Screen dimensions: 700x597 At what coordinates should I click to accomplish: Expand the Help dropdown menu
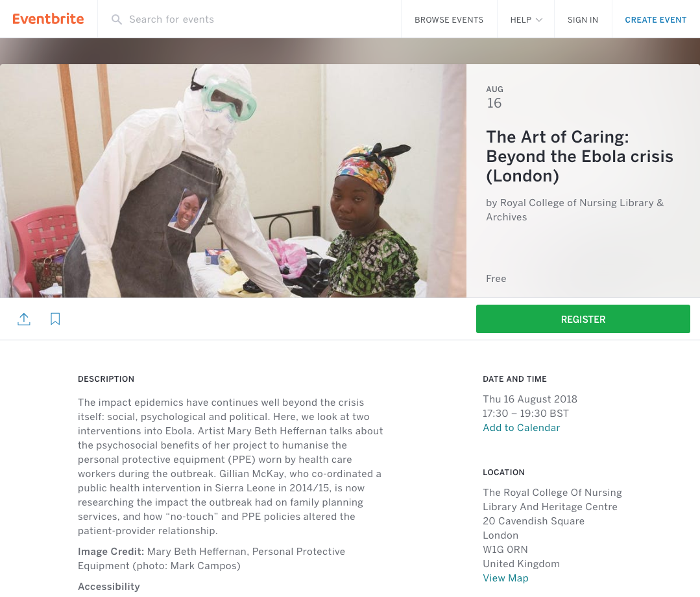(525, 19)
